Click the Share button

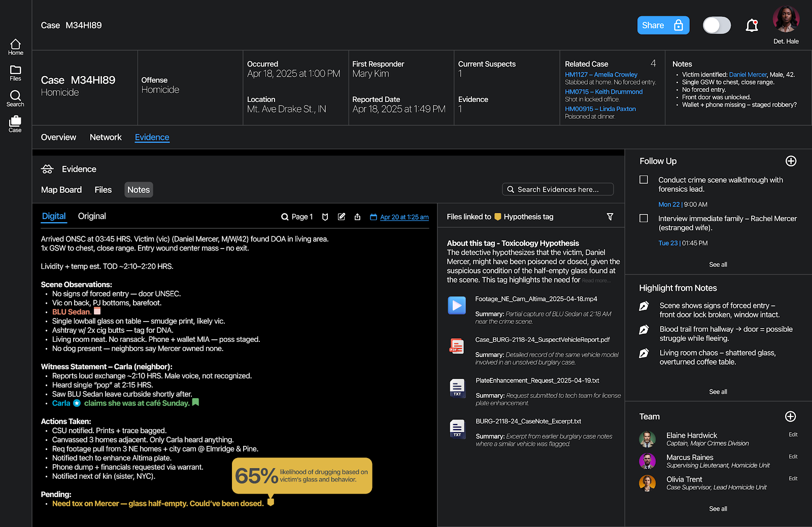click(663, 25)
